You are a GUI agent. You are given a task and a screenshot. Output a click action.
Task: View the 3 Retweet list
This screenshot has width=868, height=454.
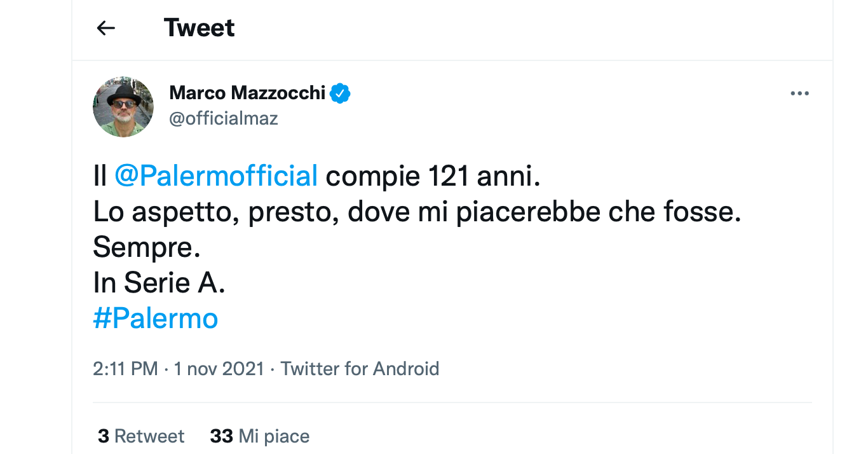(x=141, y=436)
